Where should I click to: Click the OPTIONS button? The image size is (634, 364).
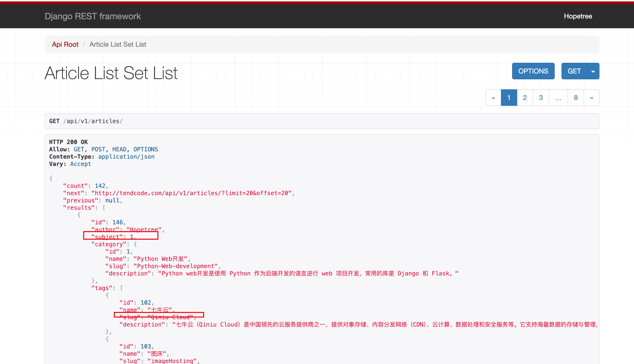click(533, 71)
